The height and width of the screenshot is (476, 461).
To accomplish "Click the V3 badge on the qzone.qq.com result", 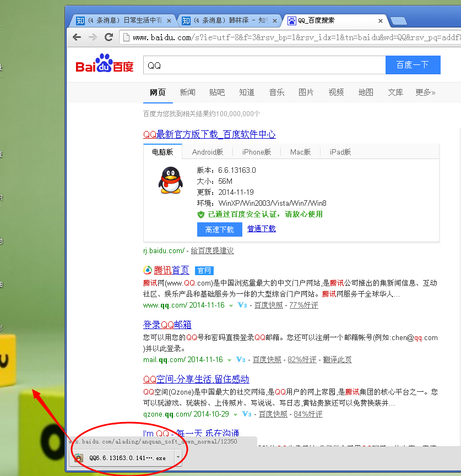I will [x=246, y=414].
